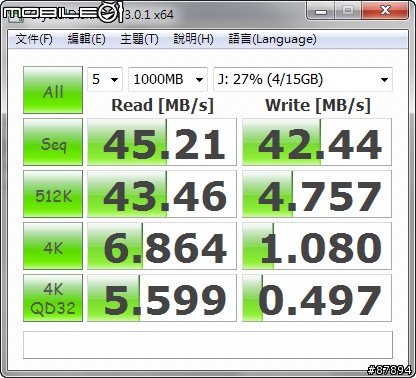This screenshot has width=416, height=378.
Task: Maximize the benchmark window
Action: [x=348, y=11]
